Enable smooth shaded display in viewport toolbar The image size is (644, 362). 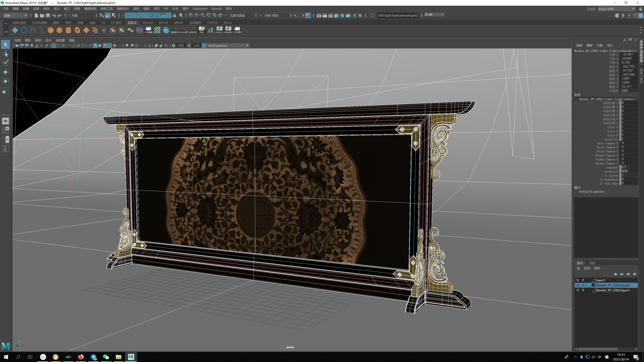tap(95, 45)
